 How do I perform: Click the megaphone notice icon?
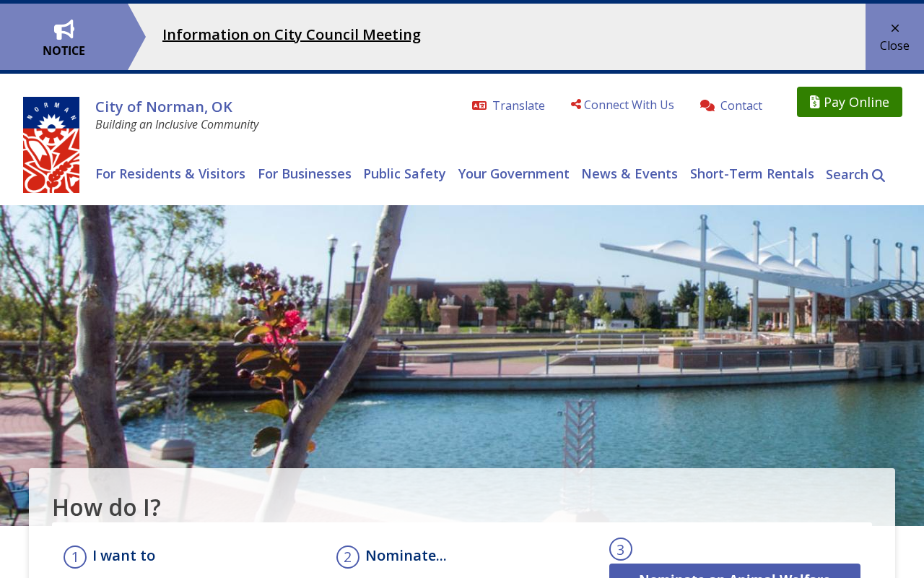[64, 30]
